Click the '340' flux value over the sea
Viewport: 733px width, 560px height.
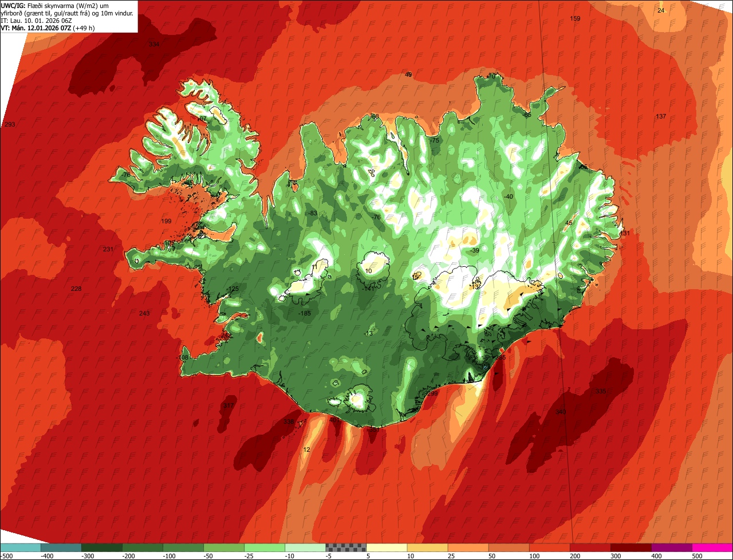[x=561, y=412]
